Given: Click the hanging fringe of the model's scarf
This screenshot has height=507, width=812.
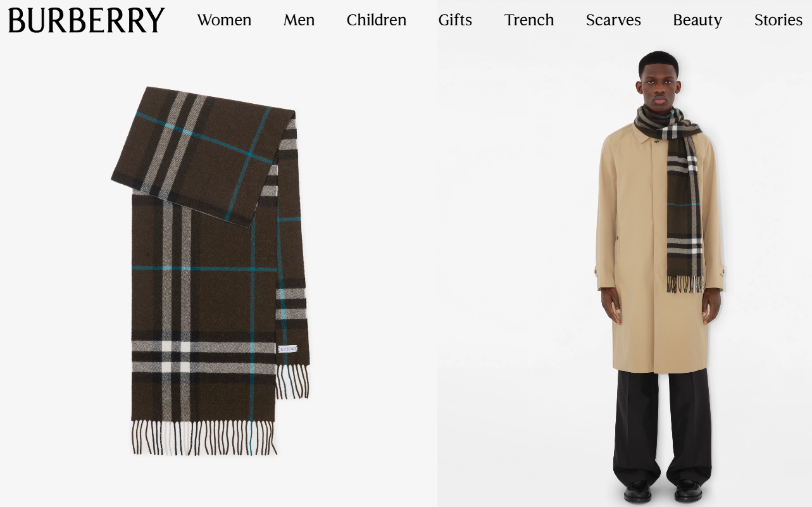Looking at the screenshot, I should (x=685, y=284).
